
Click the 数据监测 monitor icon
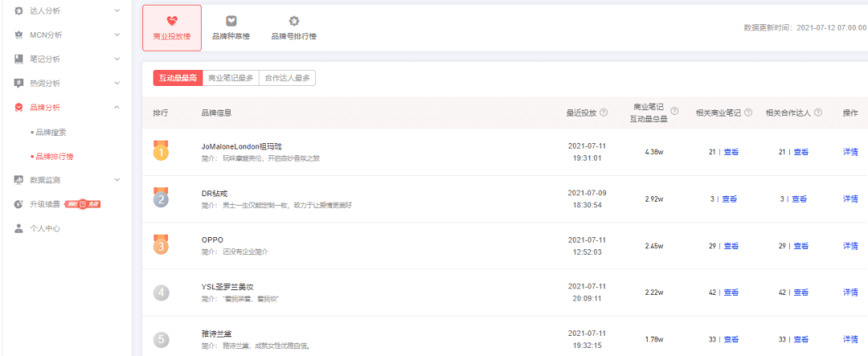pyautogui.click(x=18, y=180)
